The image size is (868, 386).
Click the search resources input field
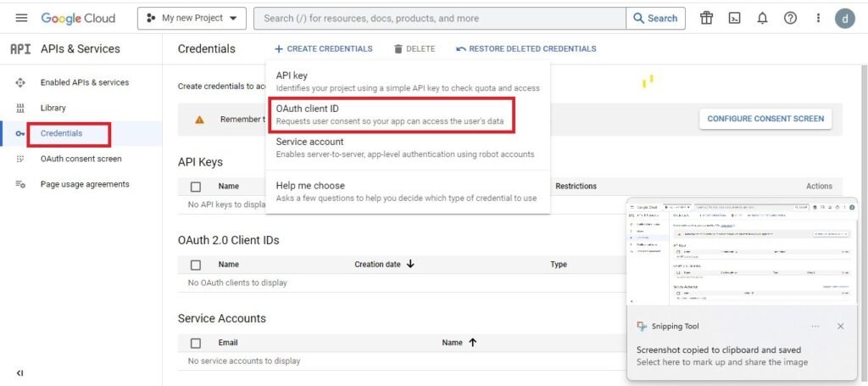click(441, 18)
